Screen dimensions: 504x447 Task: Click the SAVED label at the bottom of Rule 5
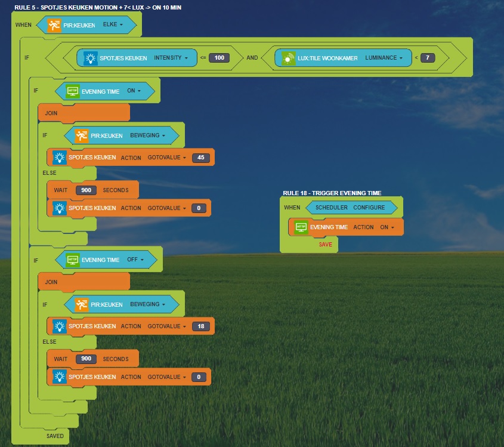(55, 436)
